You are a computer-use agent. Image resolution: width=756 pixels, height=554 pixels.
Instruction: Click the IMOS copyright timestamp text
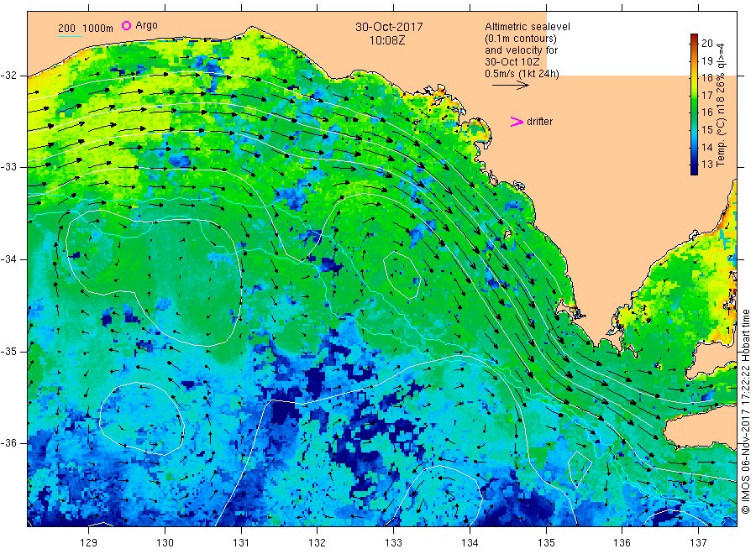click(x=746, y=411)
